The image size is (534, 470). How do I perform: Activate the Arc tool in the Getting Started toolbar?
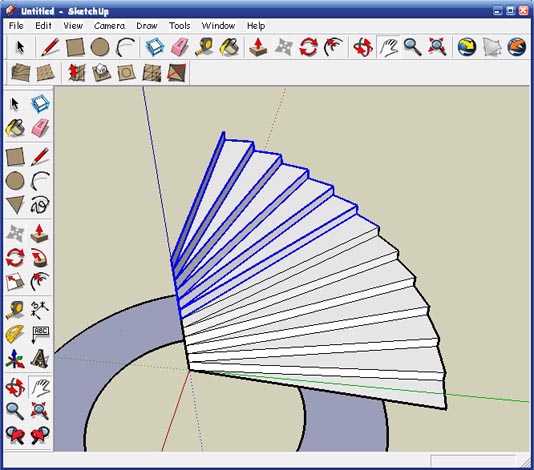tap(125, 47)
